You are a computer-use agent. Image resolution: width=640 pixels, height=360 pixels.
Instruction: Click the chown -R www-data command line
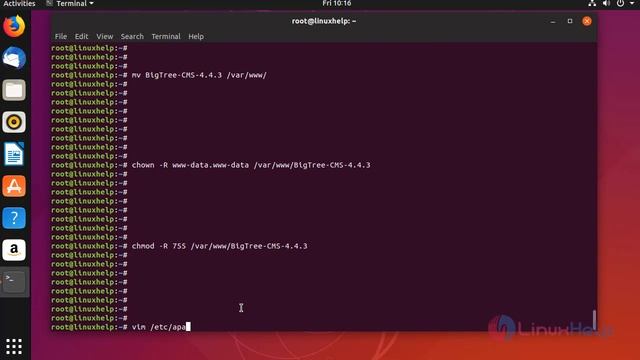click(251, 165)
